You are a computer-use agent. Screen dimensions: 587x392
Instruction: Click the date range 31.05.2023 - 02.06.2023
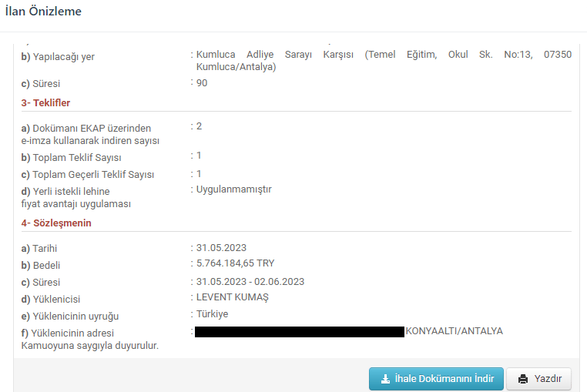pos(250,281)
